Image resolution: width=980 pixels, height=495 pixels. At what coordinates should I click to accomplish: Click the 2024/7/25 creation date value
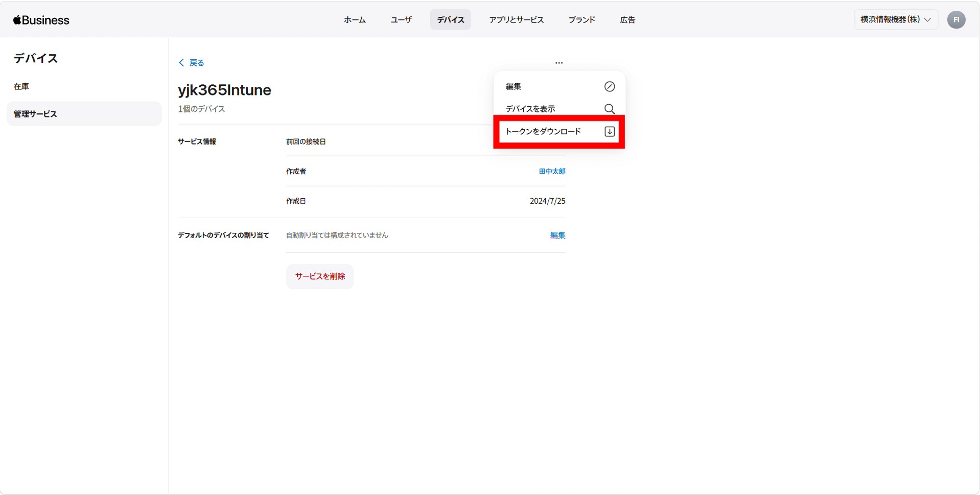548,201
